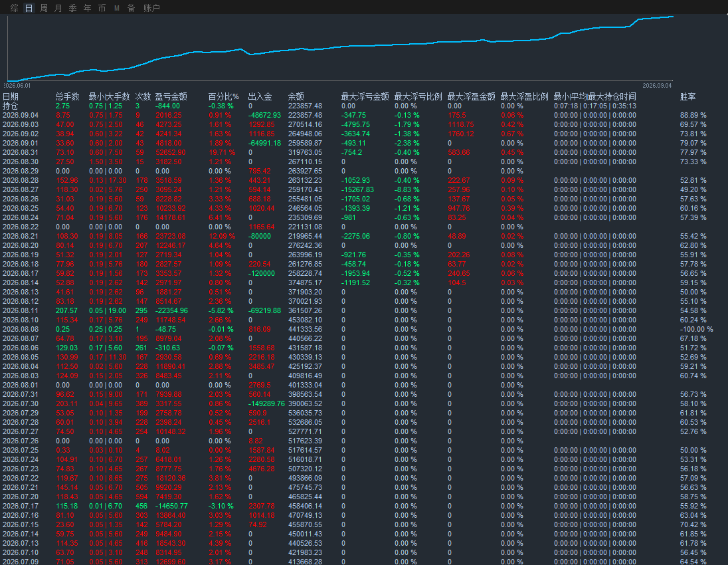
Task: Click the 最小|平均|最大持仓时间 column header
Action: coord(594,96)
